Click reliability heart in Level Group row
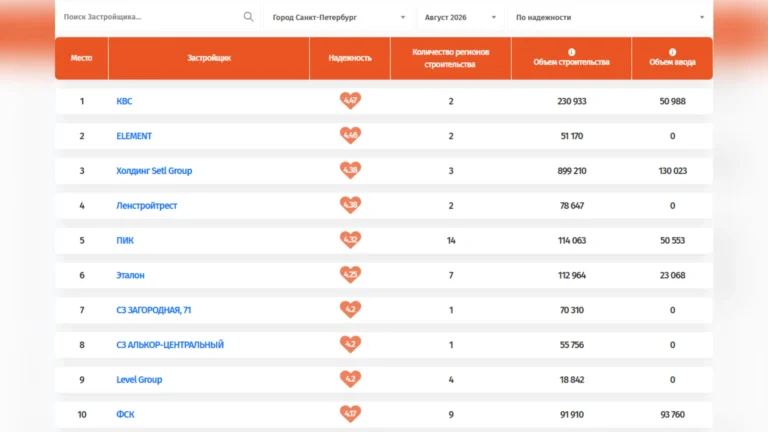 tap(350, 379)
